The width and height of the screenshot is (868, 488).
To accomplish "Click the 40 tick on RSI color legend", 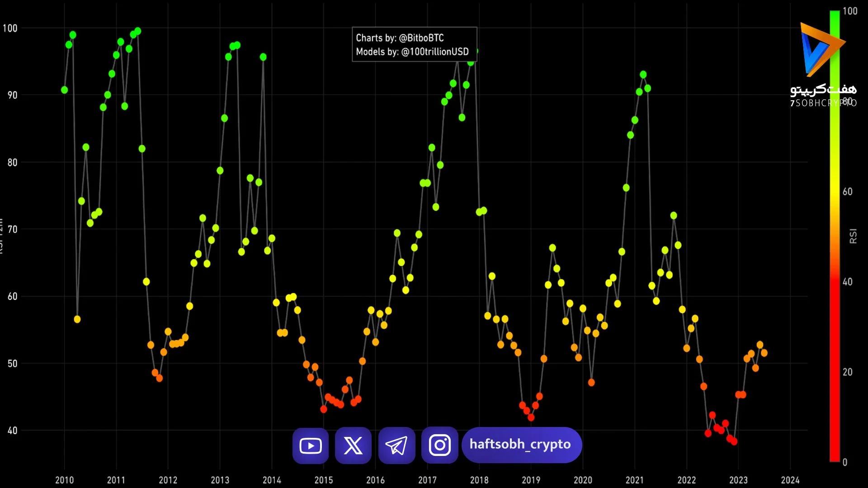I will [x=848, y=282].
